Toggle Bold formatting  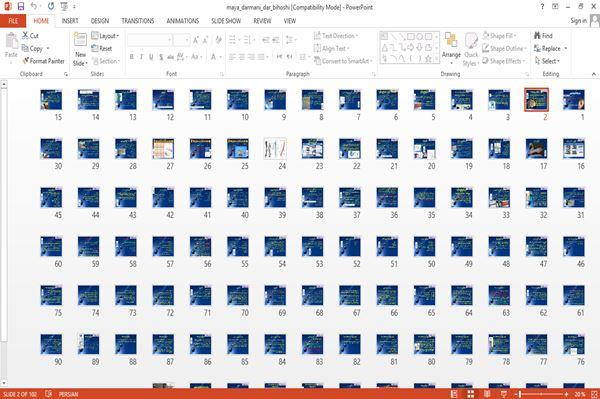coord(132,57)
